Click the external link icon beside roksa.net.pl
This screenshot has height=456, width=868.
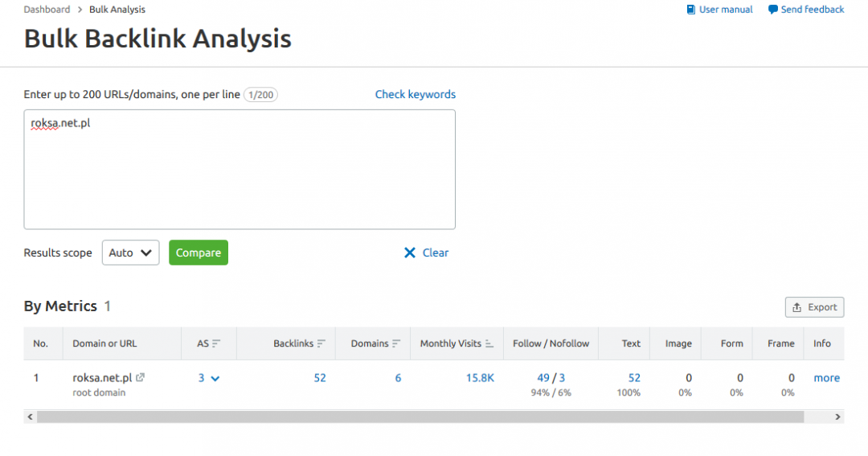tap(141, 378)
